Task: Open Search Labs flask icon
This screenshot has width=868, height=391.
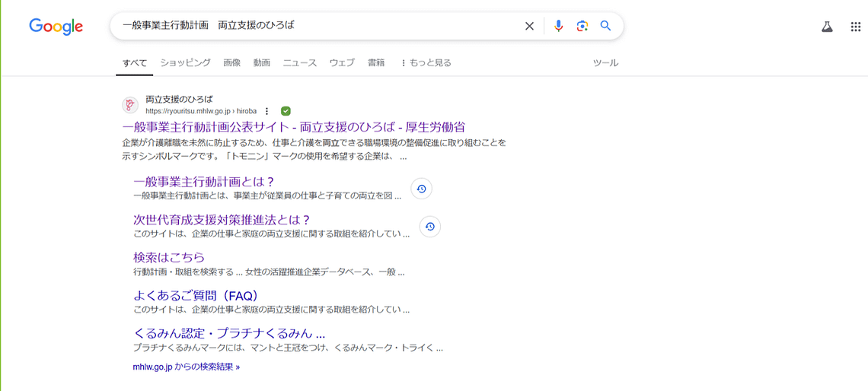Action: [827, 27]
